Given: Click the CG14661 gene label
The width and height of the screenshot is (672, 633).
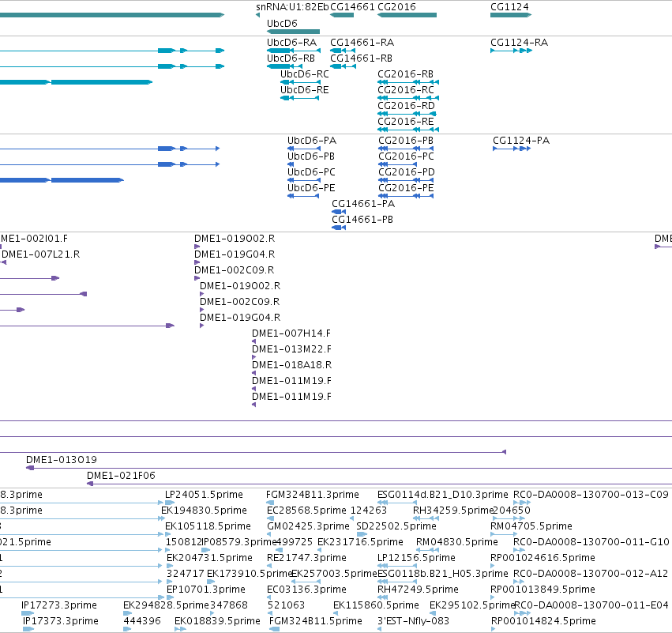Looking at the screenshot, I should coord(352,7).
